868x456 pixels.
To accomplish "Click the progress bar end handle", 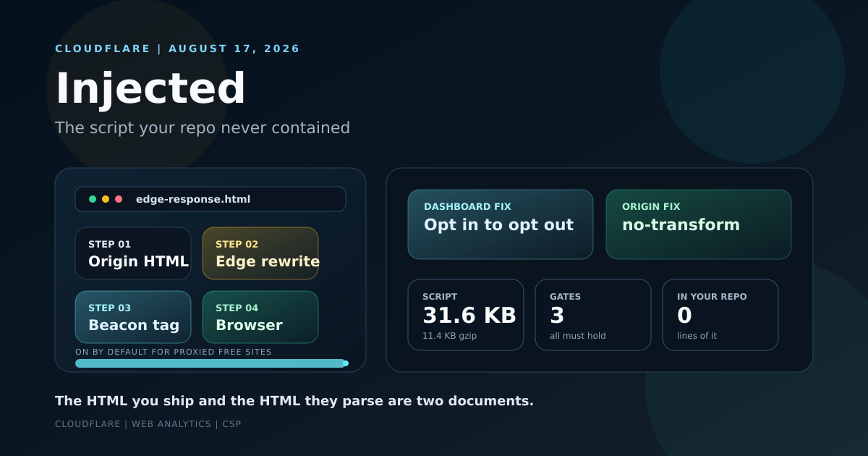I will pos(346,363).
